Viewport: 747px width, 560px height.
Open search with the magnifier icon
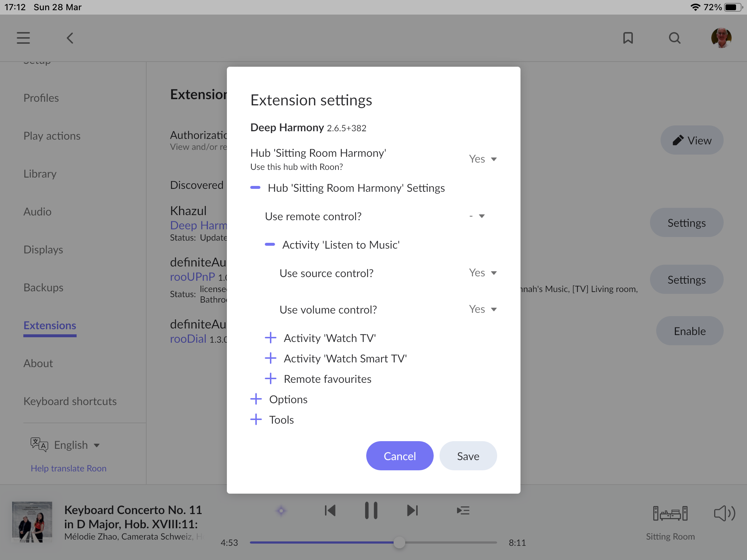point(674,38)
